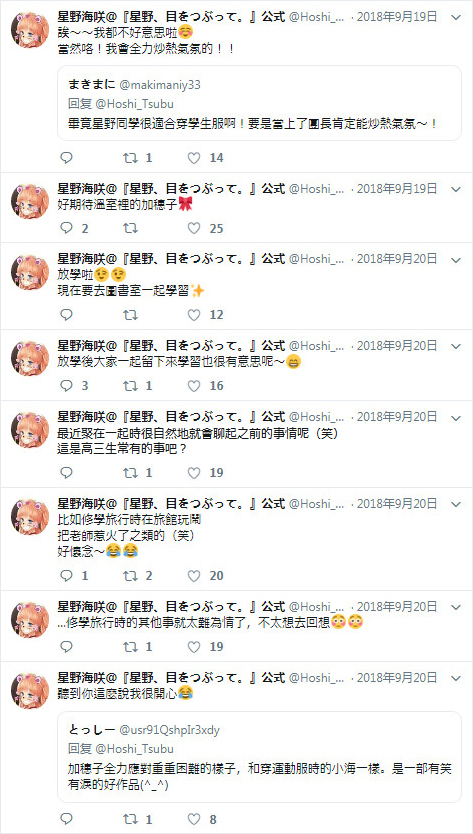Like the 修學旅行 embarrassed tweet with 19 likes
473x834 pixels.
point(195,647)
